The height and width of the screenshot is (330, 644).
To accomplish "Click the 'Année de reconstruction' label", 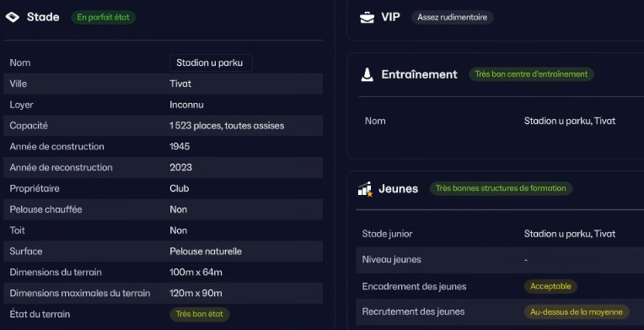I will click(x=61, y=168).
